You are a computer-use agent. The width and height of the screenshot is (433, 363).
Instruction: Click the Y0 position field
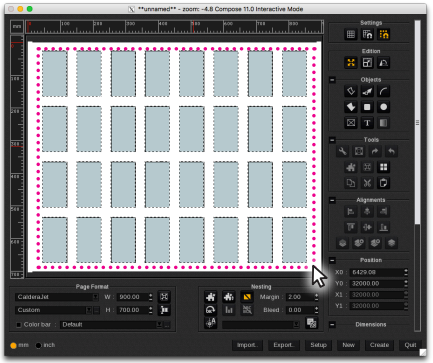coord(377,284)
